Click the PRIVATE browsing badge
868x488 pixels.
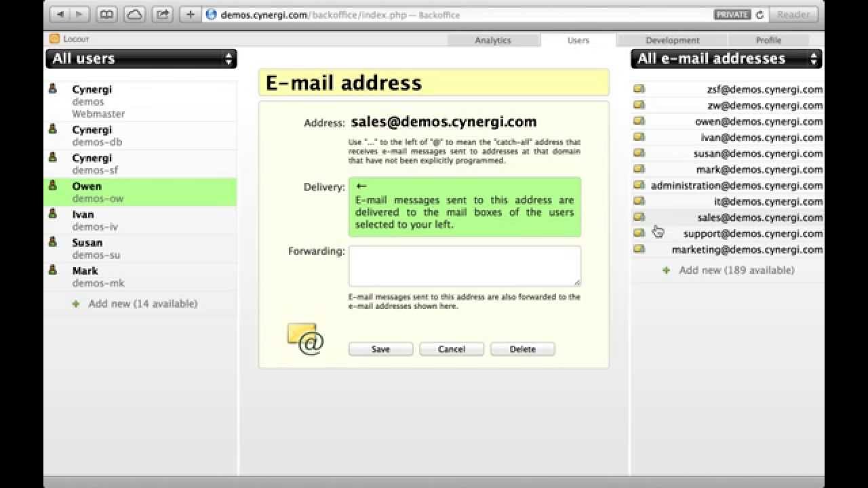tap(732, 14)
